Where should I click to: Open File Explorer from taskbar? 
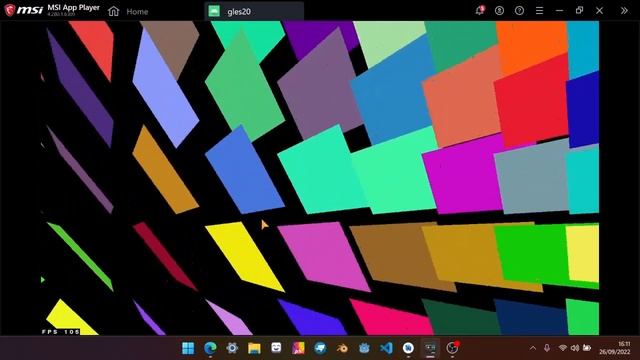click(x=254, y=348)
